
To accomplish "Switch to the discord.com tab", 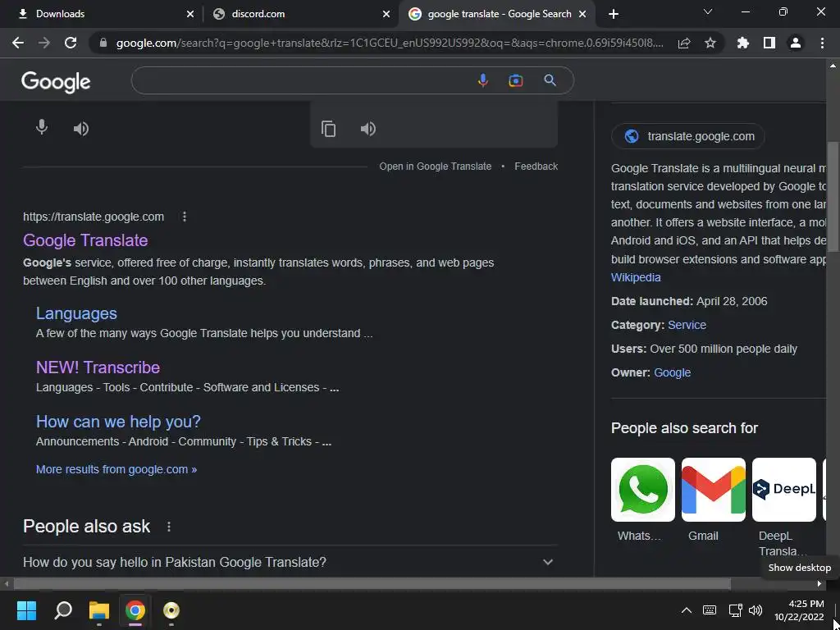I will (x=299, y=14).
